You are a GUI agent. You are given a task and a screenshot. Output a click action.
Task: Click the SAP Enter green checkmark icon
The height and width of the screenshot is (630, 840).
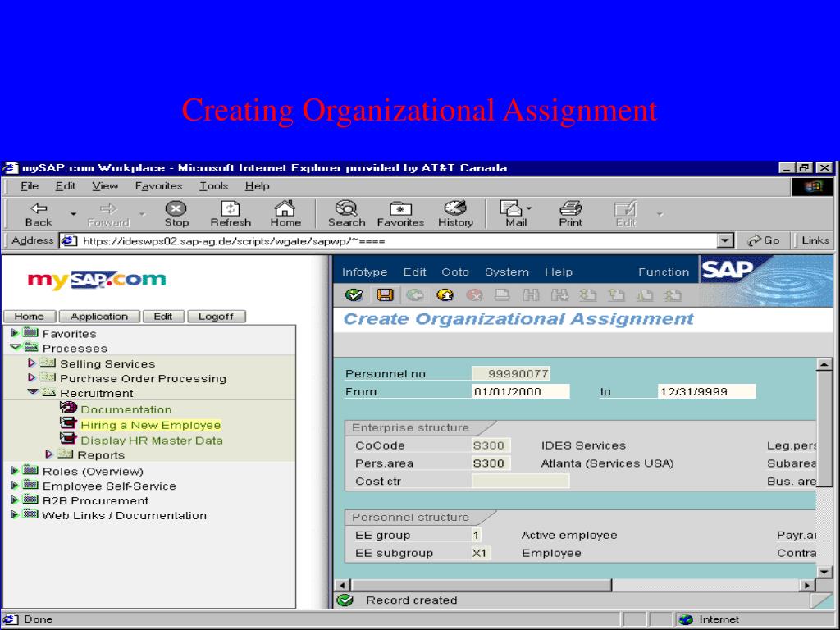(x=354, y=294)
